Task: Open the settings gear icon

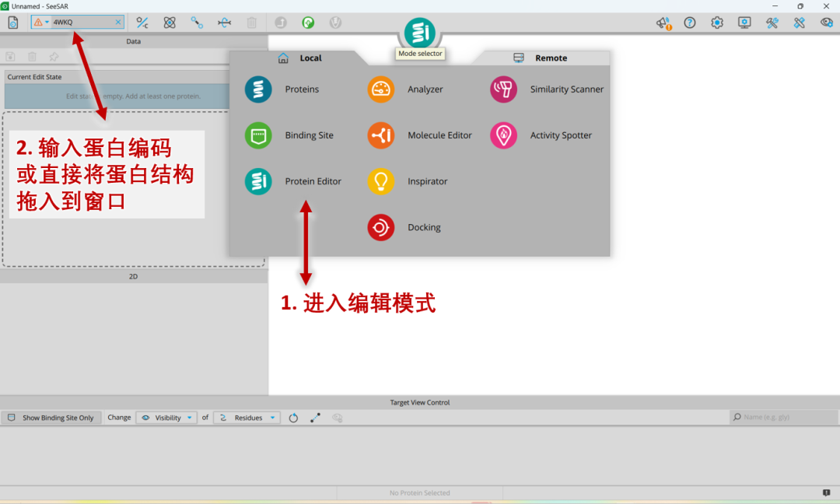Action: [x=717, y=23]
